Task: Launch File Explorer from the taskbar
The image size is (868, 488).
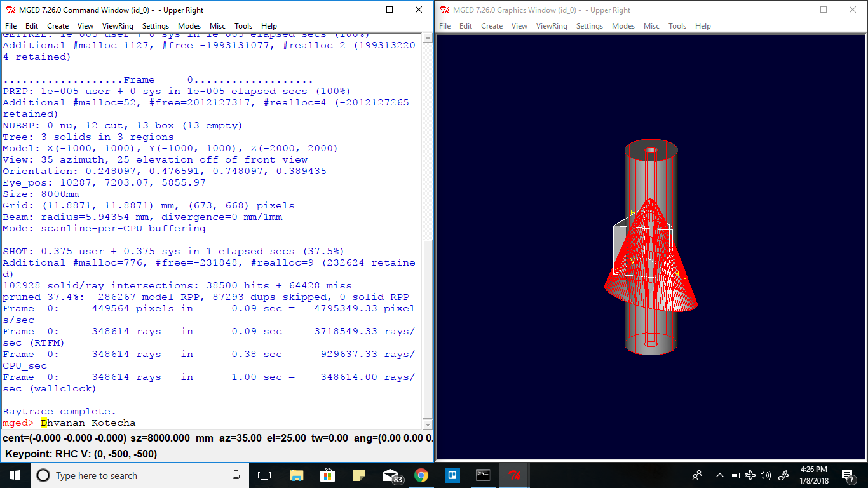Action: pos(296,475)
